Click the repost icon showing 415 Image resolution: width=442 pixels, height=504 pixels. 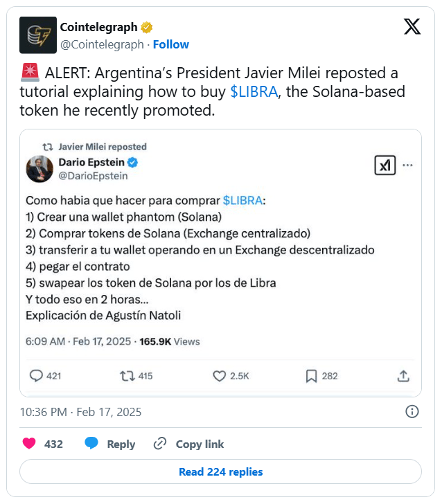click(127, 376)
